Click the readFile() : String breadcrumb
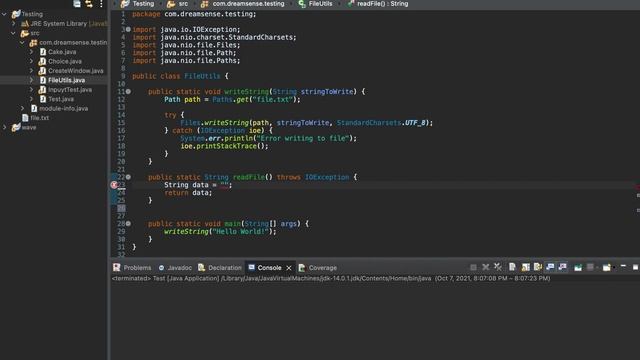Viewport: 640px width, 360px height. point(378,4)
